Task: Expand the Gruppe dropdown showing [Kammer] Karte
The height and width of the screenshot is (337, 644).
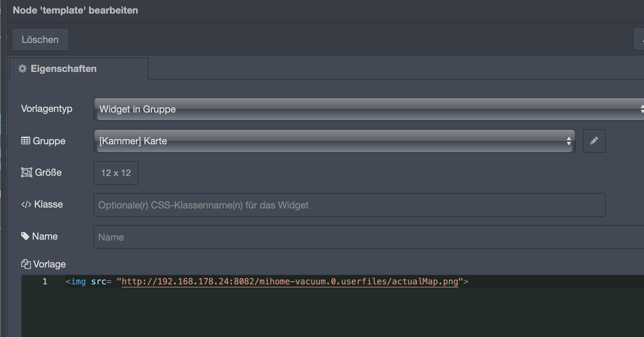Action: coord(334,141)
